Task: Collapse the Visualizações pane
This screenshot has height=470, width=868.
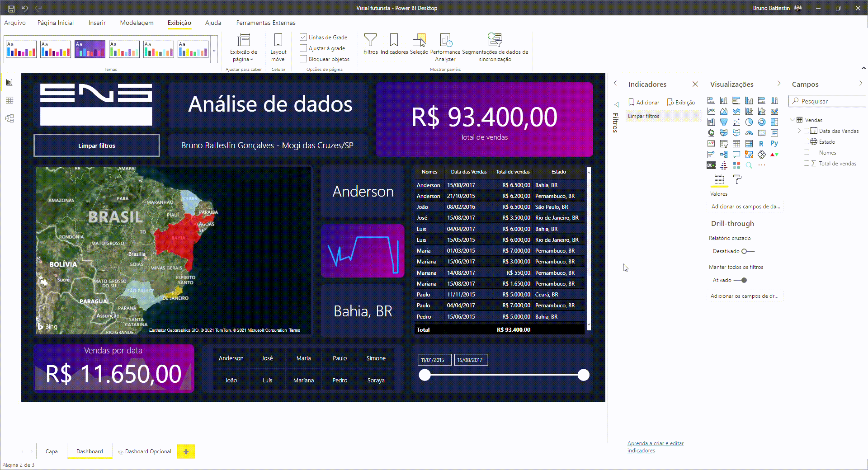Action: [x=778, y=84]
